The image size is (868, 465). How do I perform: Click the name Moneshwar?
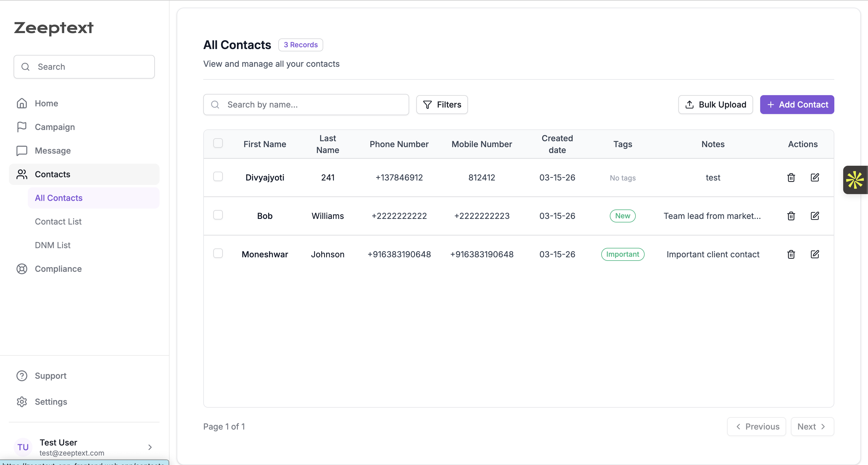click(264, 254)
